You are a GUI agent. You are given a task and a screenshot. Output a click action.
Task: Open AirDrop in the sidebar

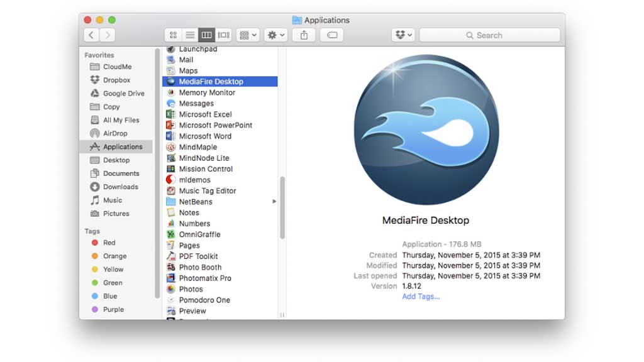(x=114, y=133)
